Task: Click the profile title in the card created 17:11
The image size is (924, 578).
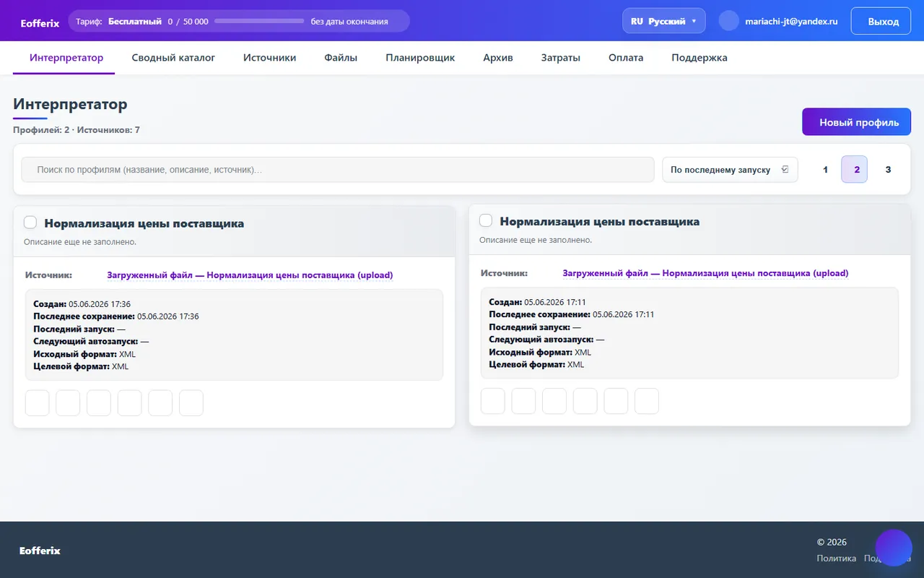Action: coord(600,221)
